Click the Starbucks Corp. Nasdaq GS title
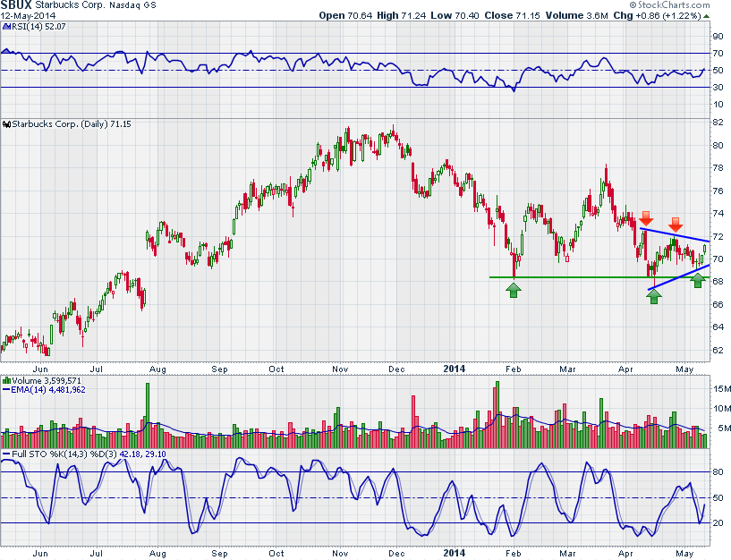 click(x=96, y=5)
